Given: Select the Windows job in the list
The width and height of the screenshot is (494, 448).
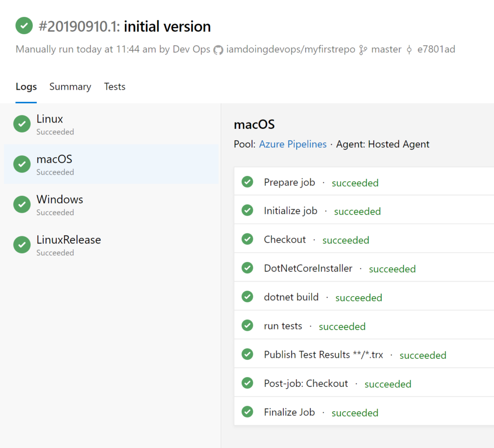Looking at the screenshot, I should click(x=111, y=204).
